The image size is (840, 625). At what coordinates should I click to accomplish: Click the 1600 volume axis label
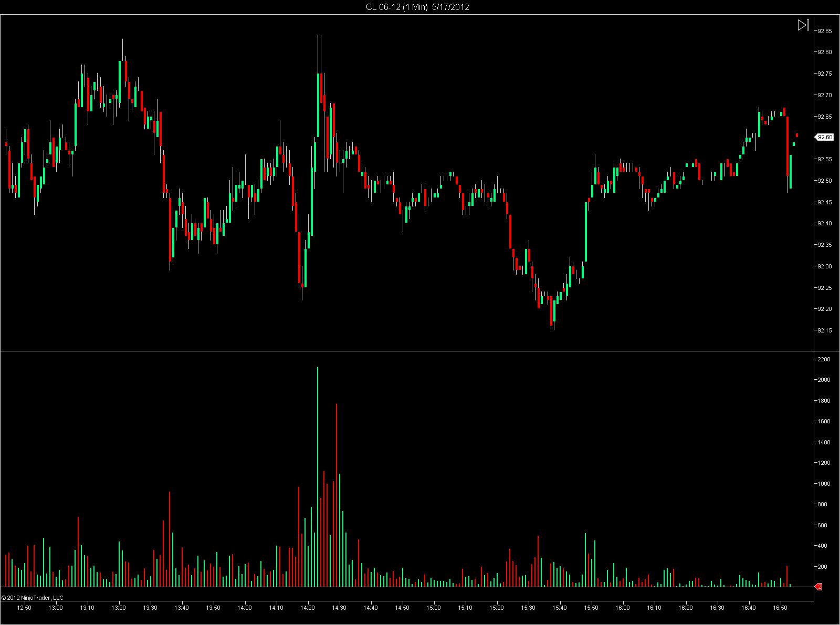(824, 421)
